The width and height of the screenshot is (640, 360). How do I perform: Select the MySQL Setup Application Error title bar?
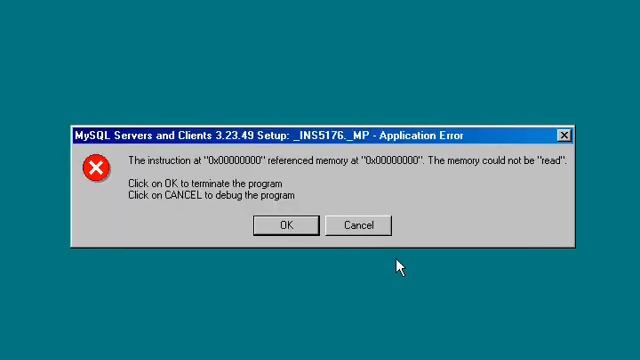[322, 136]
